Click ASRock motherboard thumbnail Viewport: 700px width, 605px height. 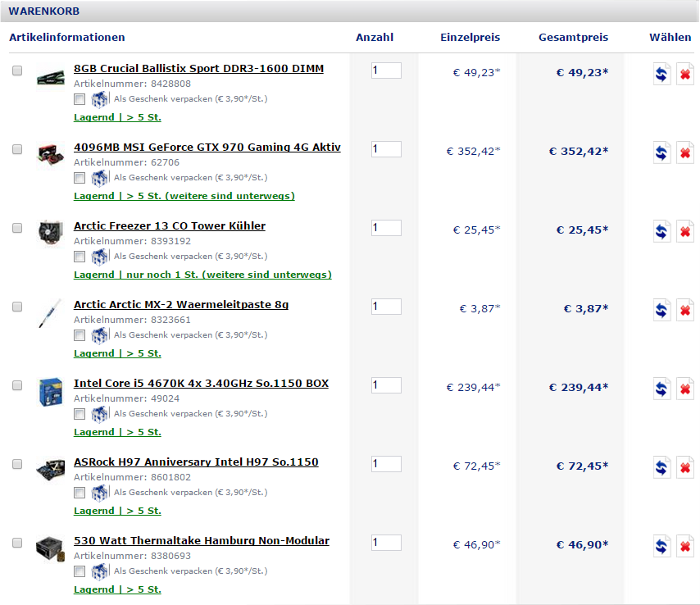pos(51,470)
